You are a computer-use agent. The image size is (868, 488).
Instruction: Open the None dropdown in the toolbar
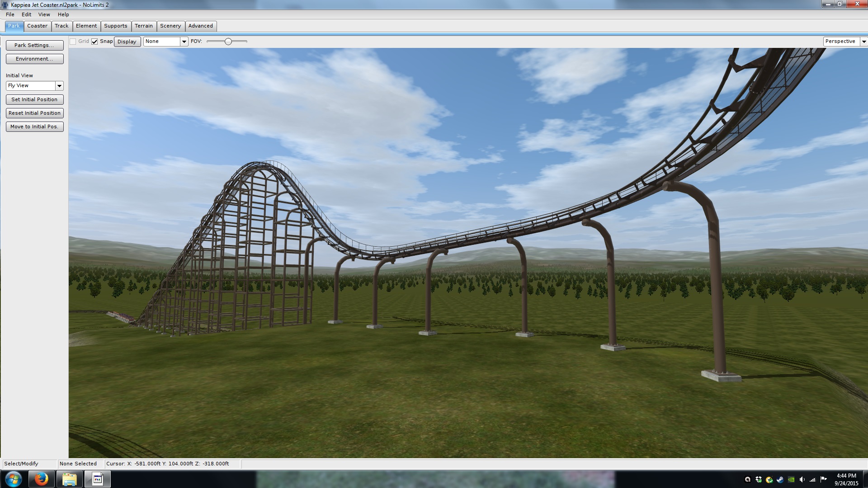(x=184, y=42)
